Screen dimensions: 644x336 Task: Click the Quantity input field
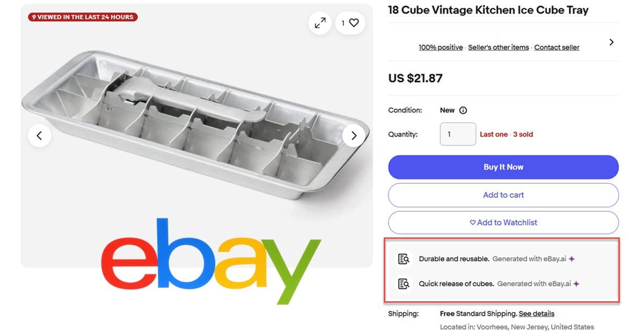point(458,134)
